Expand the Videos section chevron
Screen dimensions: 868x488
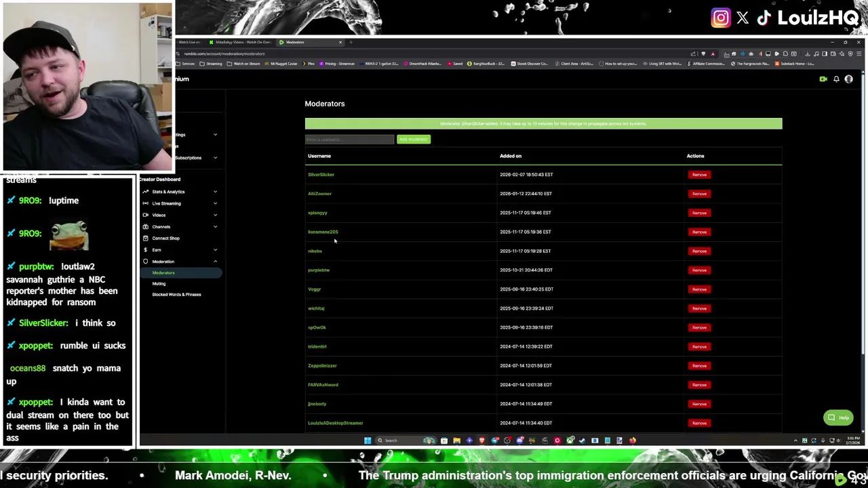[215, 215]
